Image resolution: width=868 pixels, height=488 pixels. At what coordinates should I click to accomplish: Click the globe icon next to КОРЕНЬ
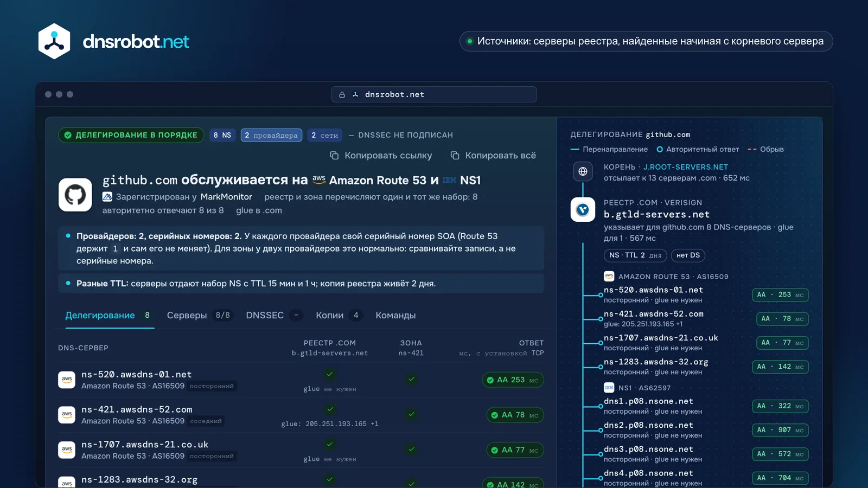(583, 171)
